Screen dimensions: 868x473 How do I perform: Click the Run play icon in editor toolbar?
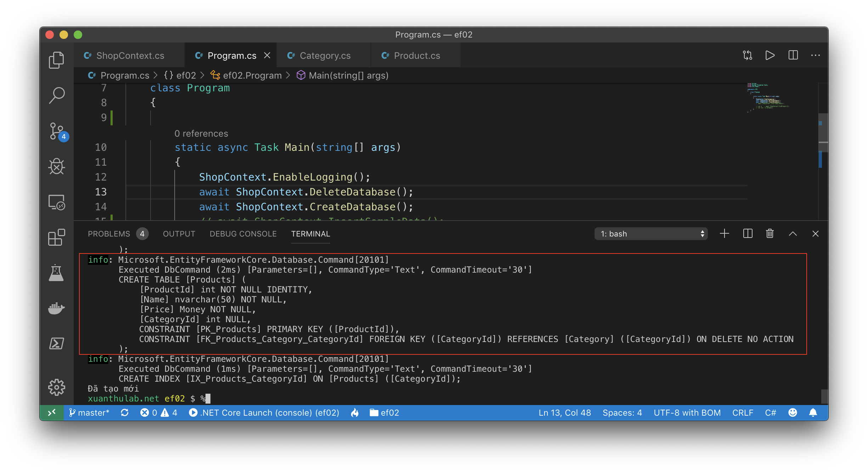770,56
